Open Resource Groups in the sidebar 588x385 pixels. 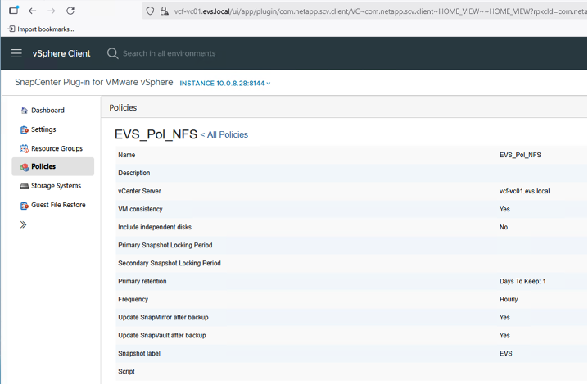tap(57, 148)
